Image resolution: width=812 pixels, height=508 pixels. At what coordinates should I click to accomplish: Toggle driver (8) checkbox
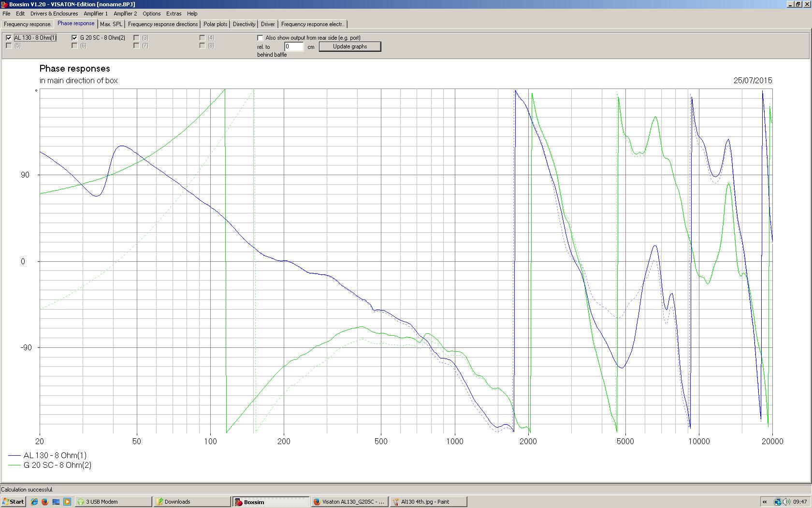(202, 46)
